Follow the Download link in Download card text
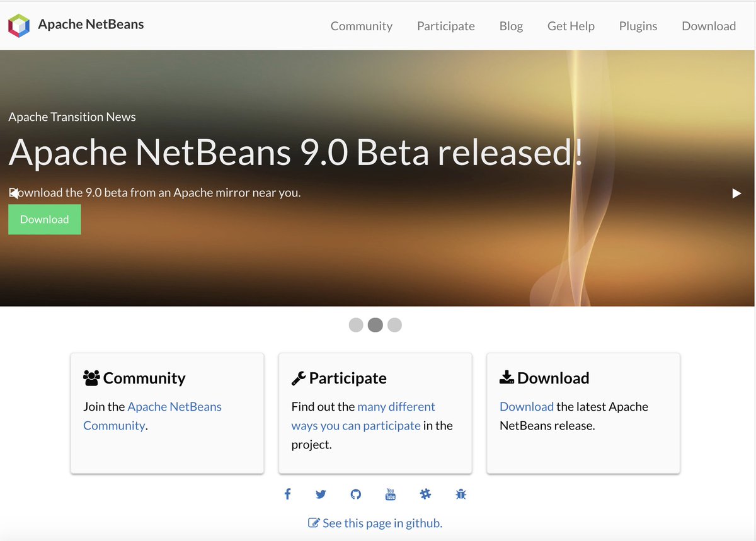756x541 pixels. 527,407
